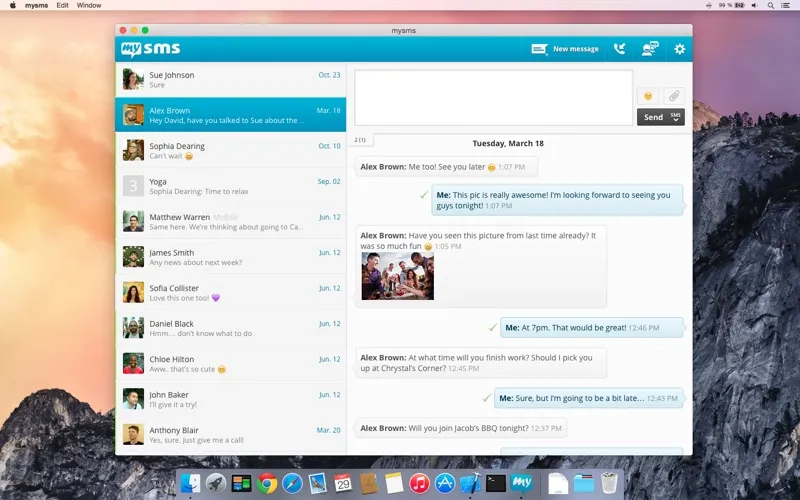Click the Tuesday, March 18 date header
This screenshot has width=800, height=500.
click(508, 143)
